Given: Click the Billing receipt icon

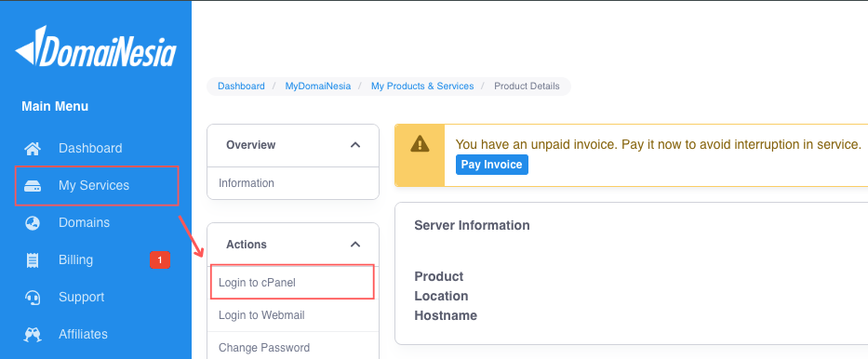Looking at the screenshot, I should 33,260.
